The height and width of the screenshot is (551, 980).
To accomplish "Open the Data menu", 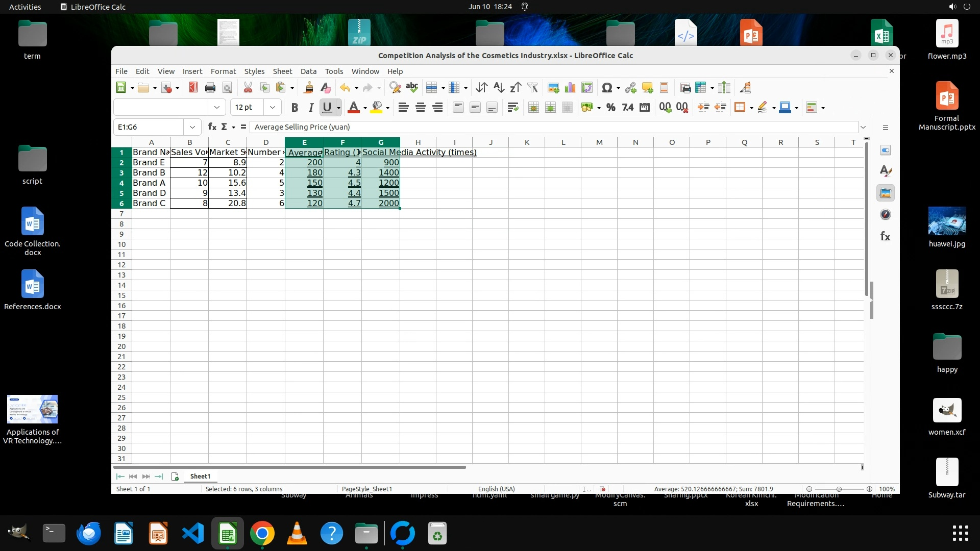I will [x=308, y=71].
